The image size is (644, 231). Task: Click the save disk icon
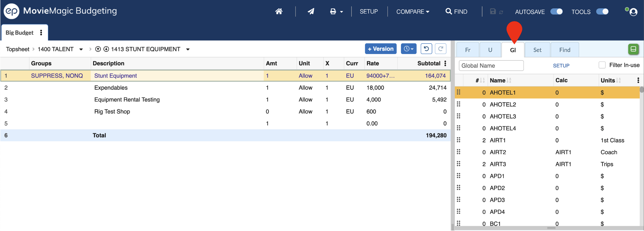point(493,11)
